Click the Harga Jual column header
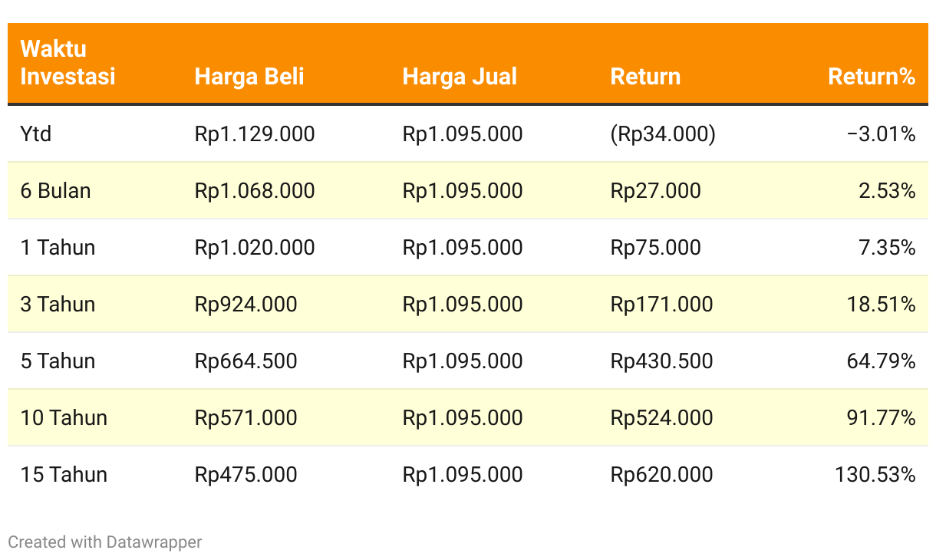This screenshot has width=936, height=560. click(460, 77)
